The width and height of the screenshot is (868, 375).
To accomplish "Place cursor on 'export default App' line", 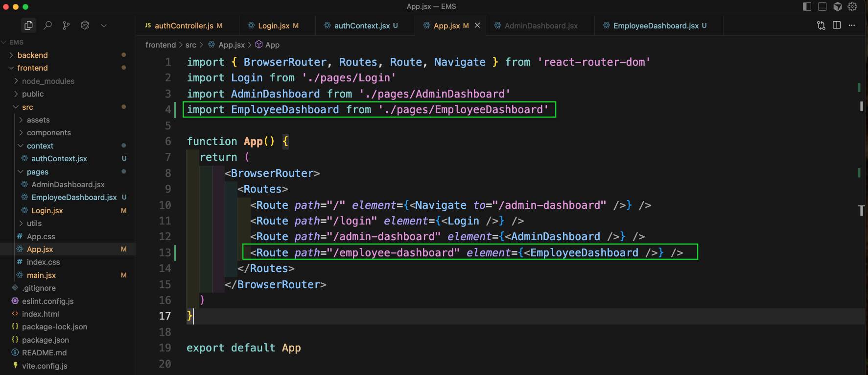I will coord(244,348).
